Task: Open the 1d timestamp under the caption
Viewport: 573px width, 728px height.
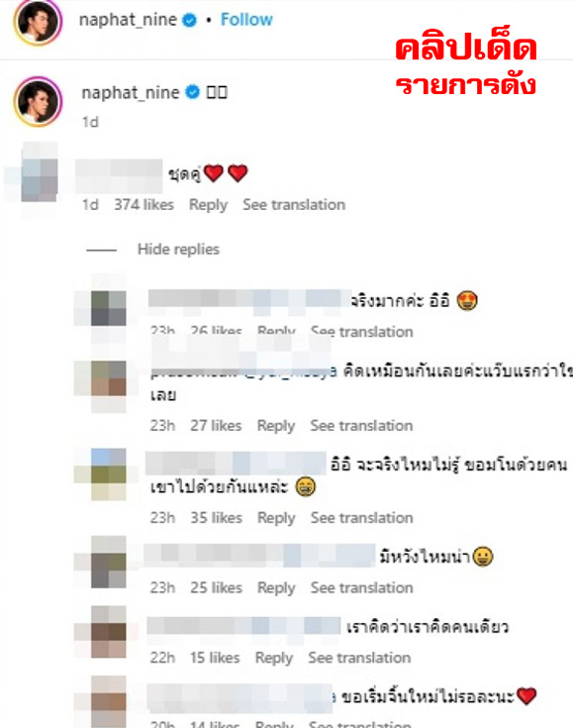Action: tap(90, 122)
